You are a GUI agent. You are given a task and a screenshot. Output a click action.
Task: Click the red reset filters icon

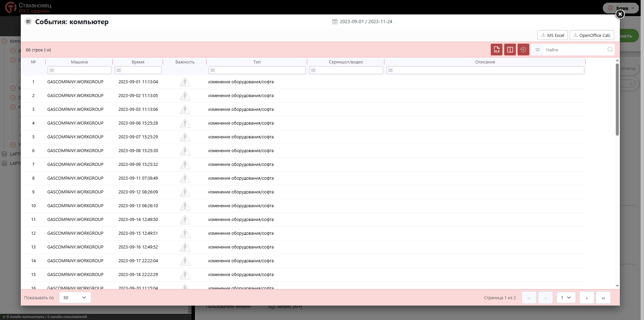(x=523, y=50)
